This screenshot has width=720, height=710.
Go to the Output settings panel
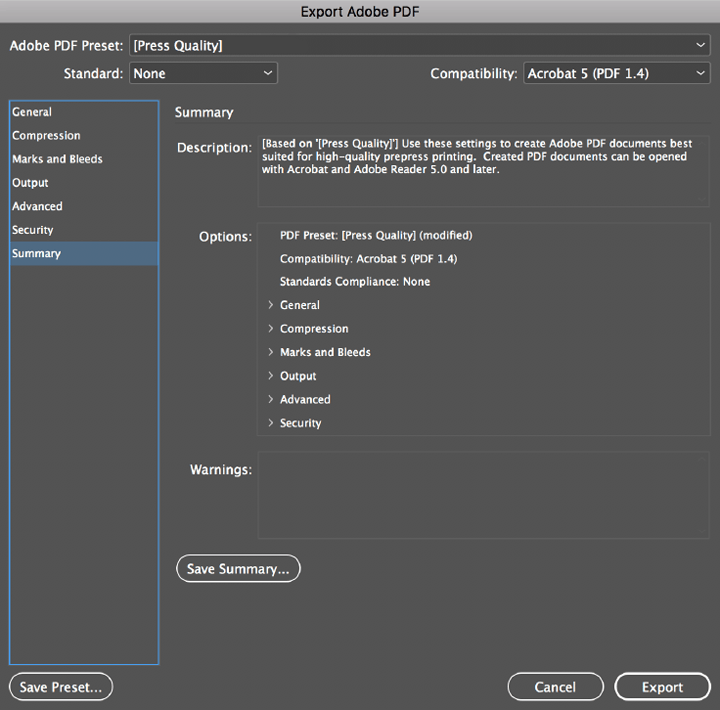point(30,183)
